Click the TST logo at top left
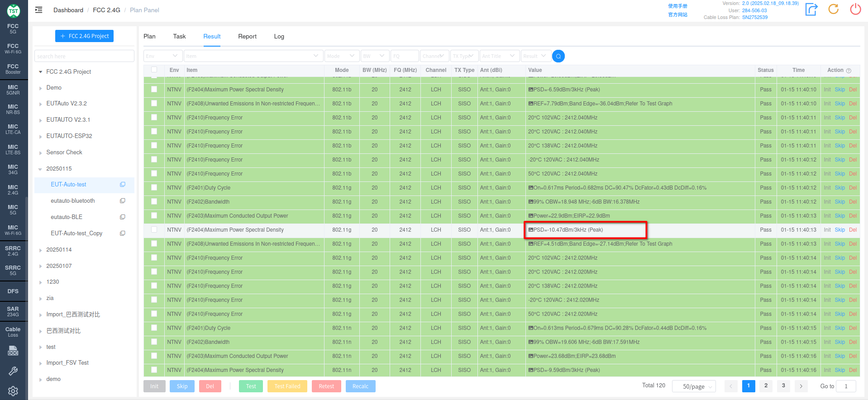The image size is (868, 400). [x=13, y=10]
